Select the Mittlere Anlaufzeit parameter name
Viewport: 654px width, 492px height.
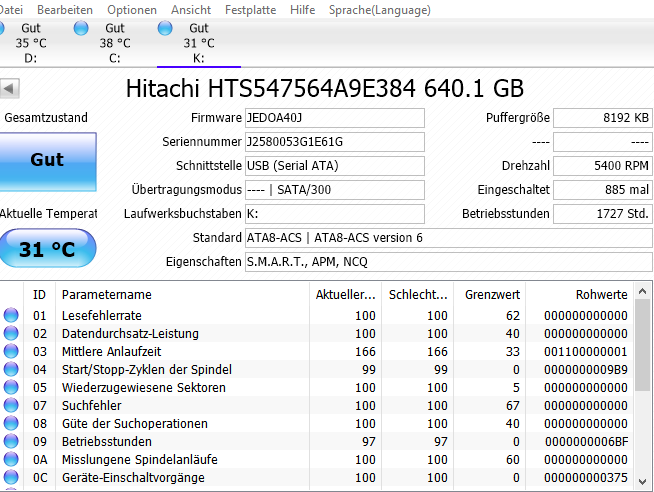111,351
